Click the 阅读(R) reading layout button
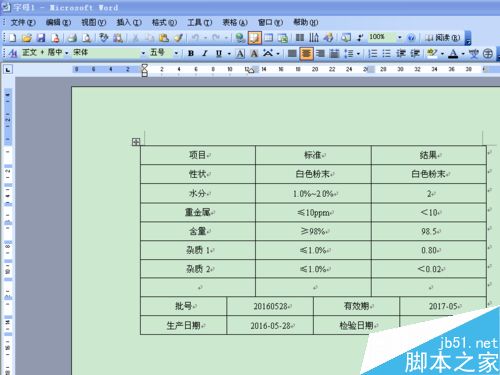 (442, 38)
